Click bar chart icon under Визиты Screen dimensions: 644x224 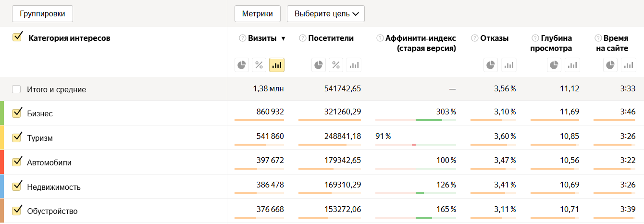coord(277,65)
